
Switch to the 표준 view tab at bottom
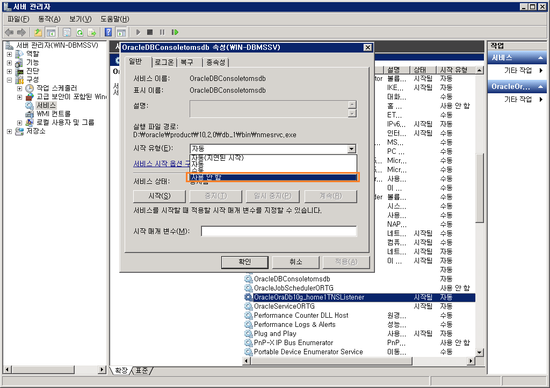[x=142, y=370]
